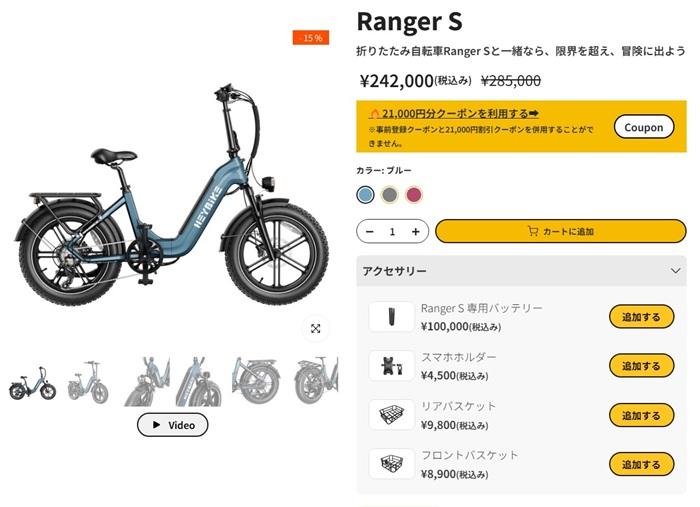Select the second white bike thumbnail
The image size is (700, 507).
click(x=88, y=382)
